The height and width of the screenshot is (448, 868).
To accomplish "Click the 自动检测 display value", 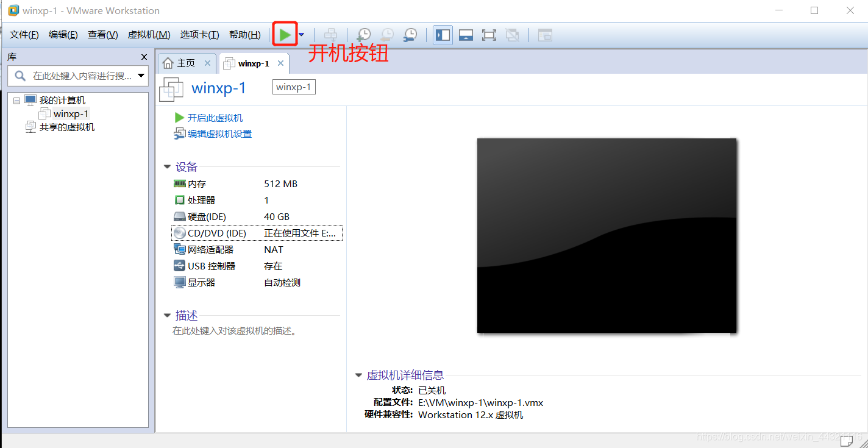I will pos(282,282).
